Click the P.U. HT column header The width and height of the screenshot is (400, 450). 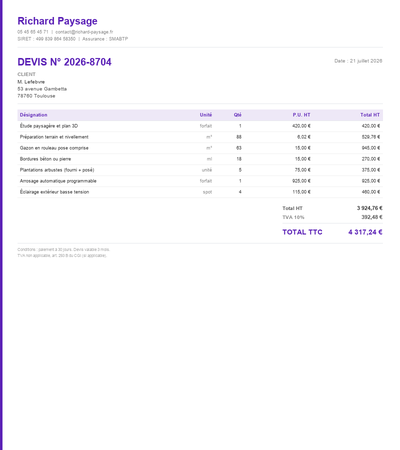click(302, 115)
